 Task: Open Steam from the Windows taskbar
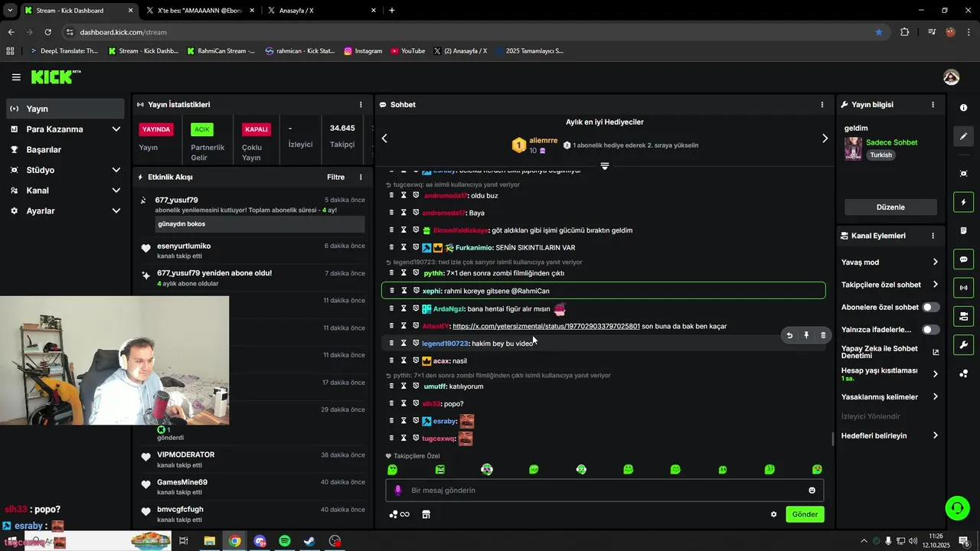click(x=309, y=541)
